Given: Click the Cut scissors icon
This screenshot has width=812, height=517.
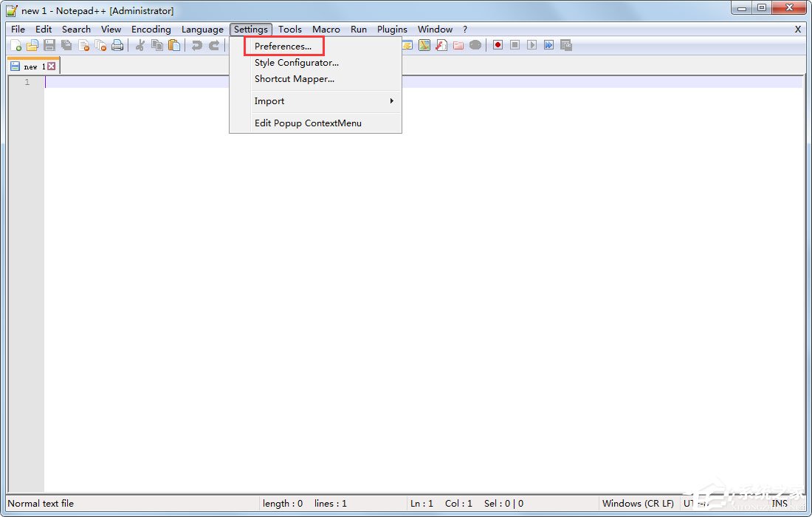Looking at the screenshot, I should 139,45.
